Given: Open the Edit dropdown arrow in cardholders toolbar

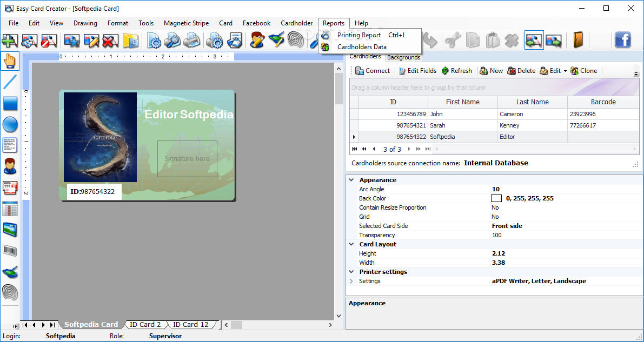Looking at the screenshot, I should (565, 71).
